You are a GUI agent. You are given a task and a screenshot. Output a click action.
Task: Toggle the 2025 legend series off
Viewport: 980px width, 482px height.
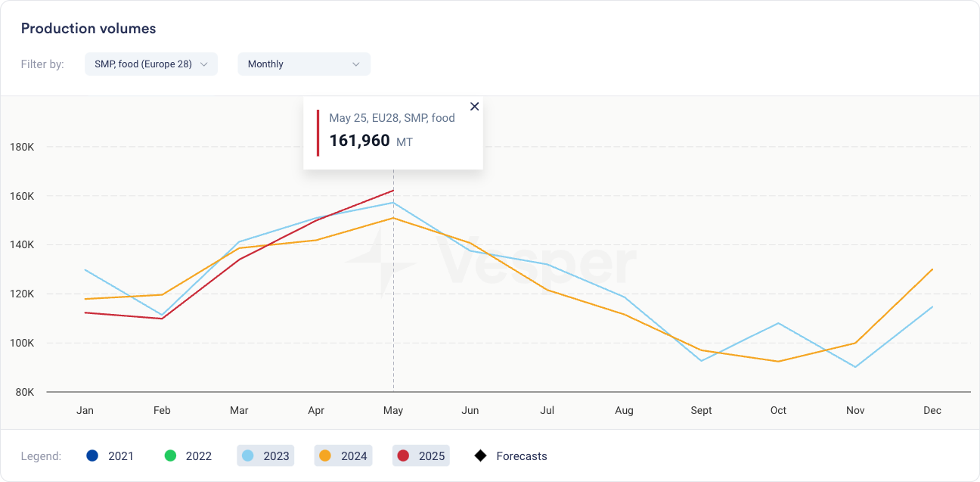[x=421, y=456]
